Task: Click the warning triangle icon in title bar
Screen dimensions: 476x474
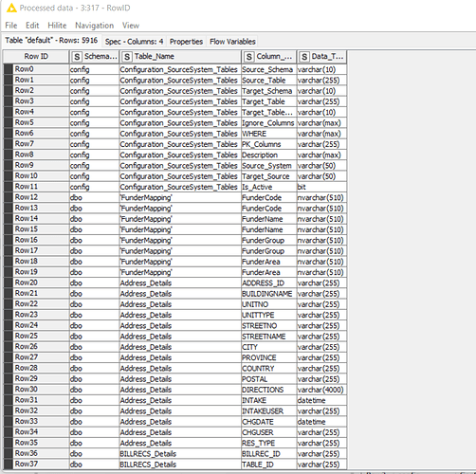Action: [x=11, y=8]
